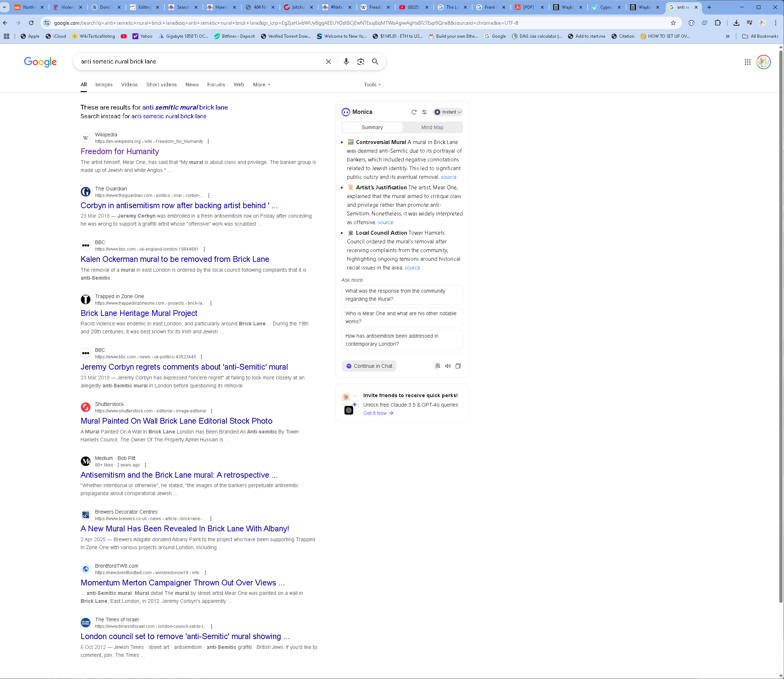Open the bookmarks bar apps grid icon
This screenshot has width=784, height=679.
point(7,36)
